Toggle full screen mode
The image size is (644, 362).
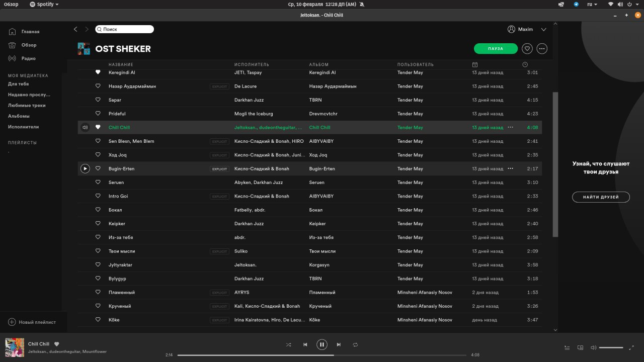(631, 347)
